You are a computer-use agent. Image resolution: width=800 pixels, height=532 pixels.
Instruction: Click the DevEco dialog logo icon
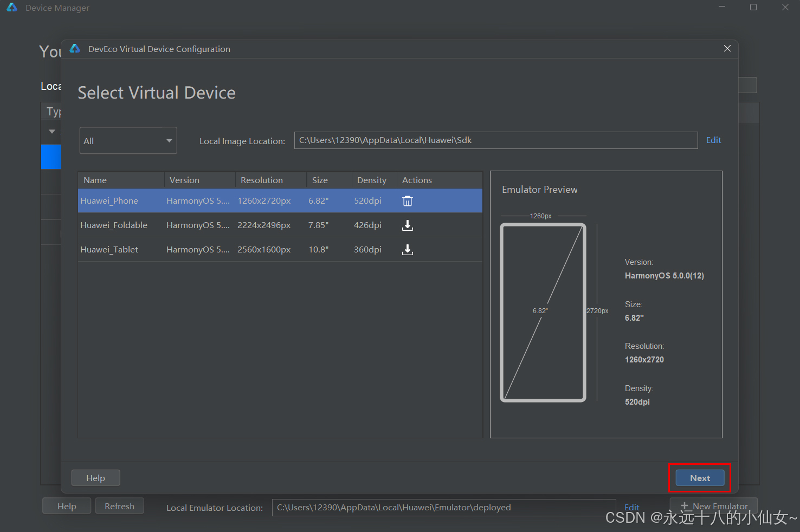click(x=75, y=49)
